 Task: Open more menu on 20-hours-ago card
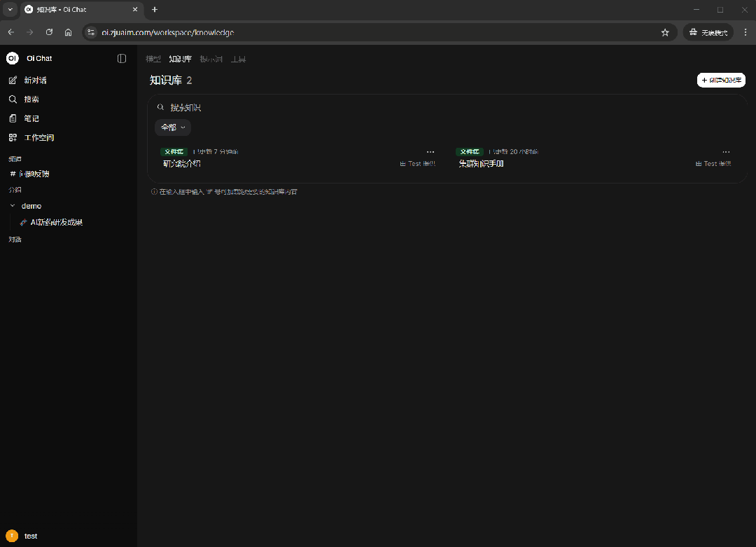[726, 151]
